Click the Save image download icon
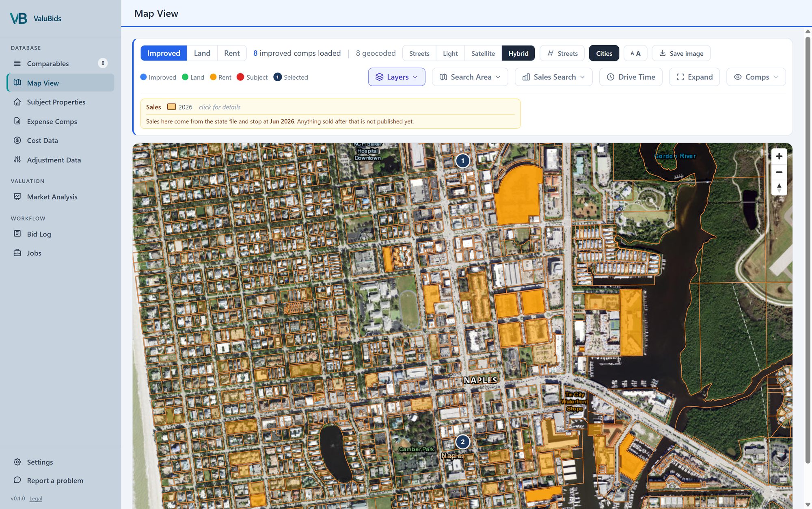 click(x=662, y=53)
